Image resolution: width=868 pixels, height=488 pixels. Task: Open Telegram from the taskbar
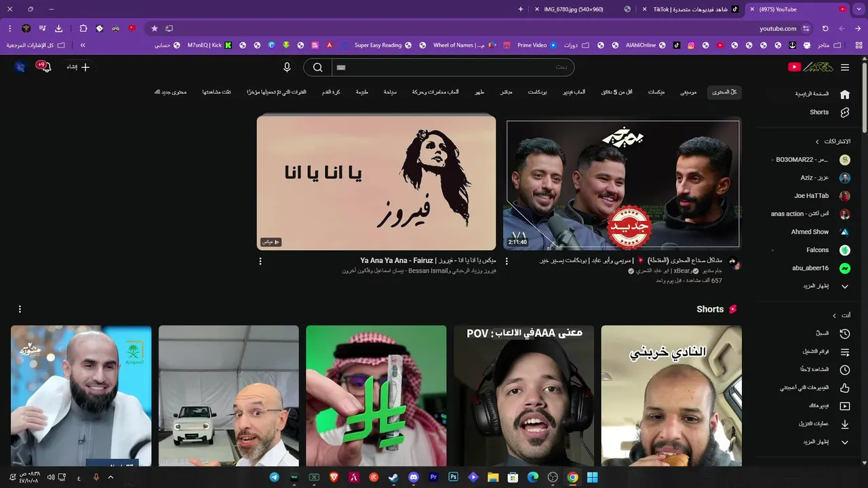(x=274, y=477)
